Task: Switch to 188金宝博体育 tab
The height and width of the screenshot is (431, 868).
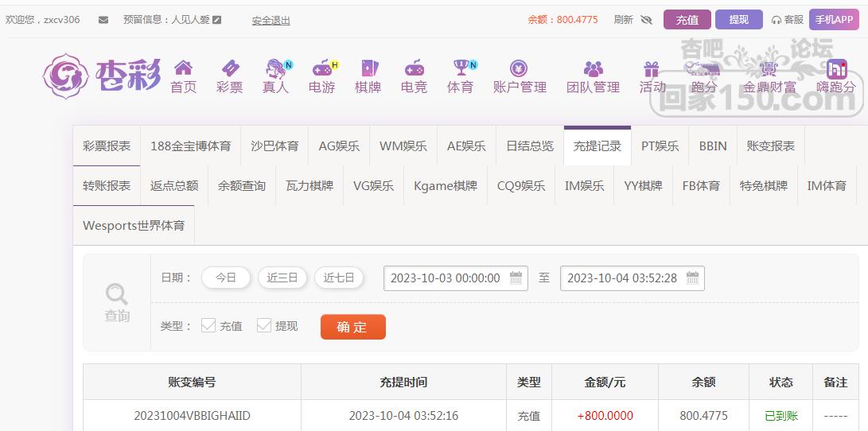Action: (x=190, y=146)
